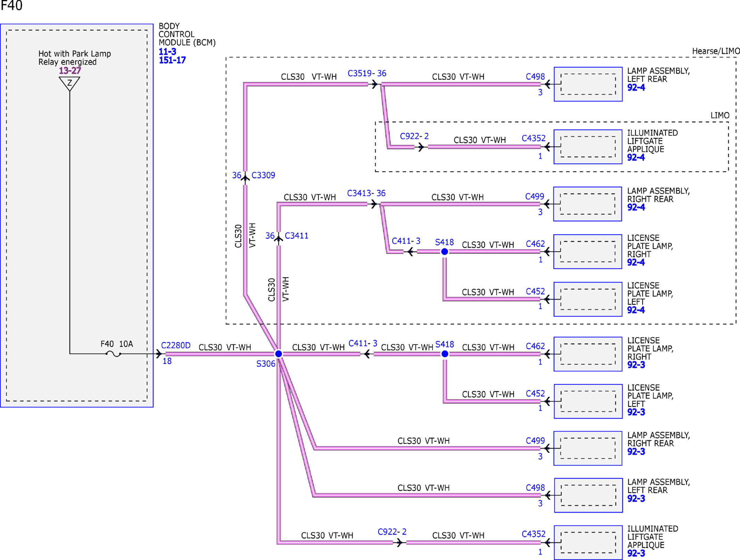
Task: Open the 13-27 page reference link
Action: pos(70,71)
